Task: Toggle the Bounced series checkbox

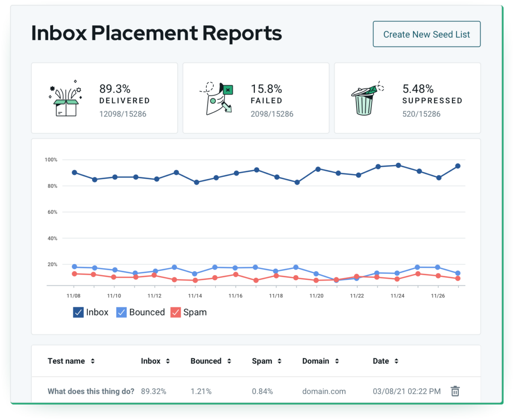Action: pyautogui.click(x=122, y=312)
